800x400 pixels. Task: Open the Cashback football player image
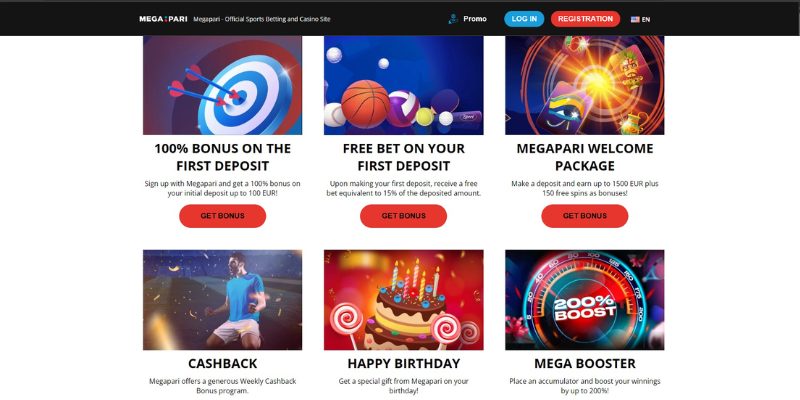[222, 300]
